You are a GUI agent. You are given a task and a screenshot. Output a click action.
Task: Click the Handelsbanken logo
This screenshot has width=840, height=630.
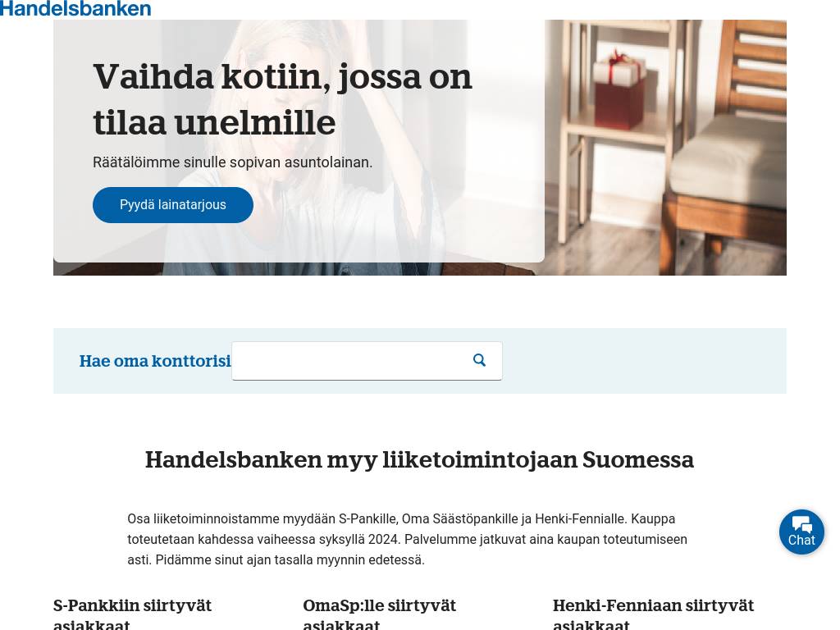pos(75,8)
